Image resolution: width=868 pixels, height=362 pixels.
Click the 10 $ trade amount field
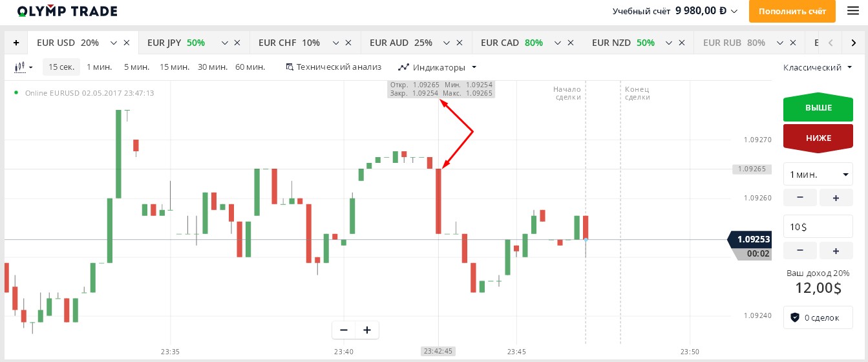(x=818, y=226)
